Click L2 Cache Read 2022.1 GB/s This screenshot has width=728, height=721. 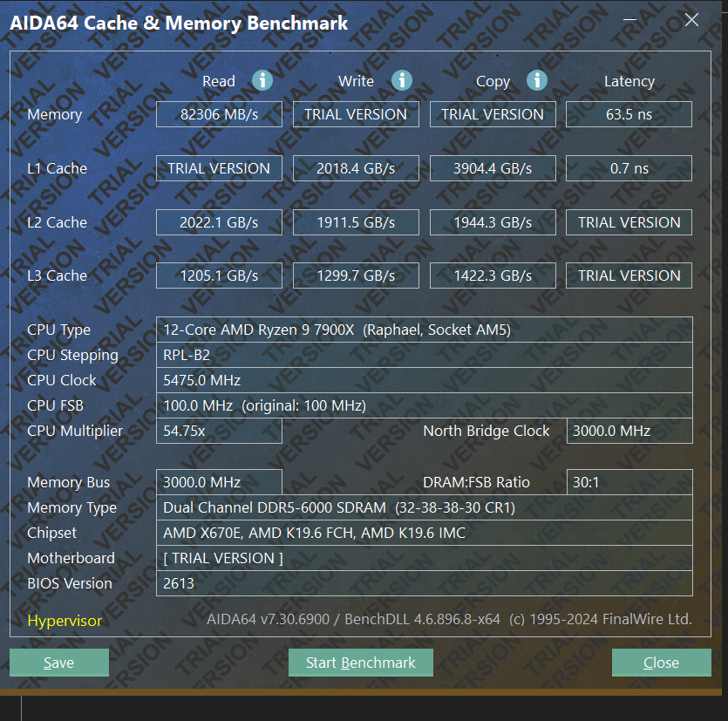pos(219,222)
